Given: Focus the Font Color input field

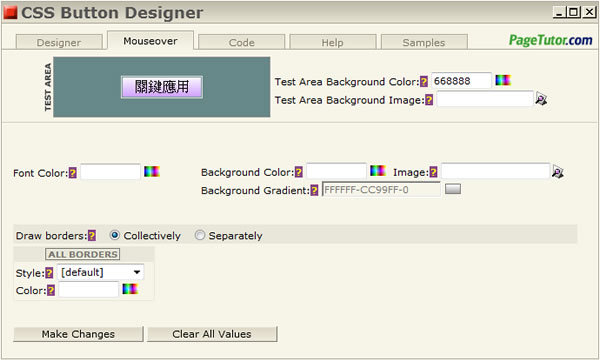Looking at the screenshot, I should point(110,172).
